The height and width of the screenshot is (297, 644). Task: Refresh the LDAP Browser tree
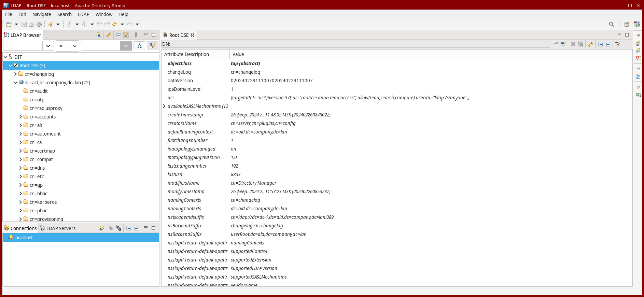[109, 35]
